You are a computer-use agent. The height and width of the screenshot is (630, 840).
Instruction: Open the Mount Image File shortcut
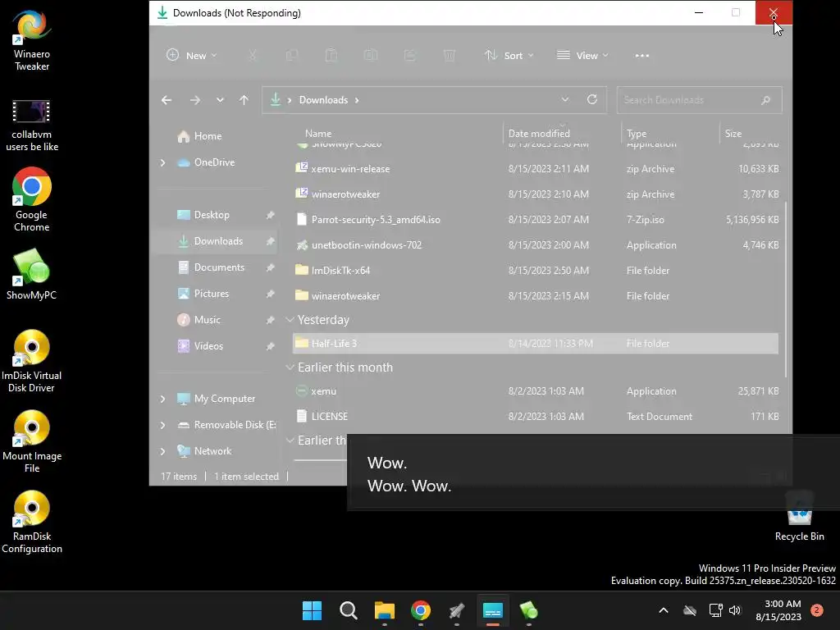[32, 441]
